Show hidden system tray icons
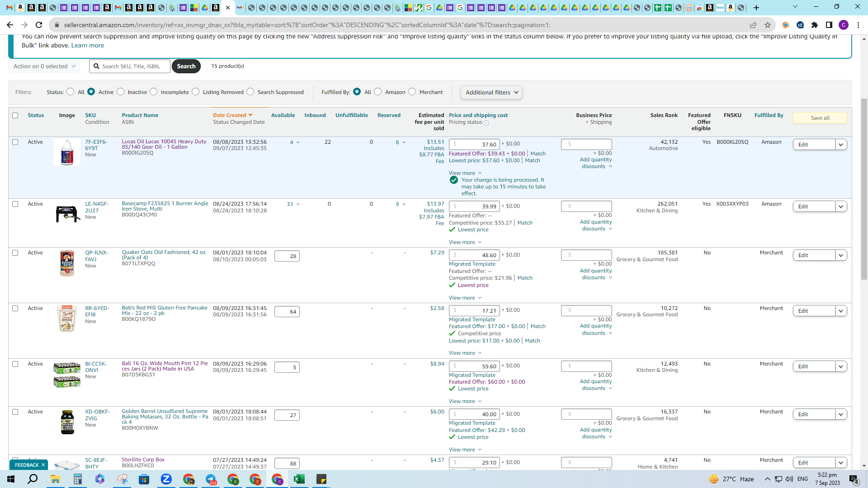Screen dimensions: 868x488 767,479
